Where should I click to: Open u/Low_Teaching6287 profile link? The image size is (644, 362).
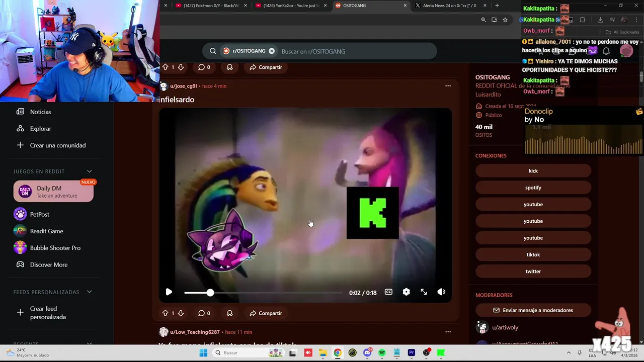pyautogui.click(x=195, y=332)
